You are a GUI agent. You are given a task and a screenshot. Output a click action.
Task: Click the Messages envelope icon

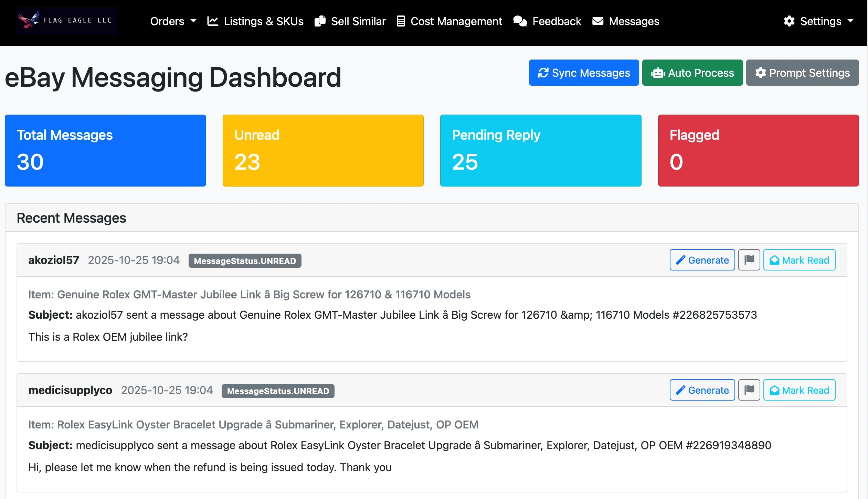point(598,21)
